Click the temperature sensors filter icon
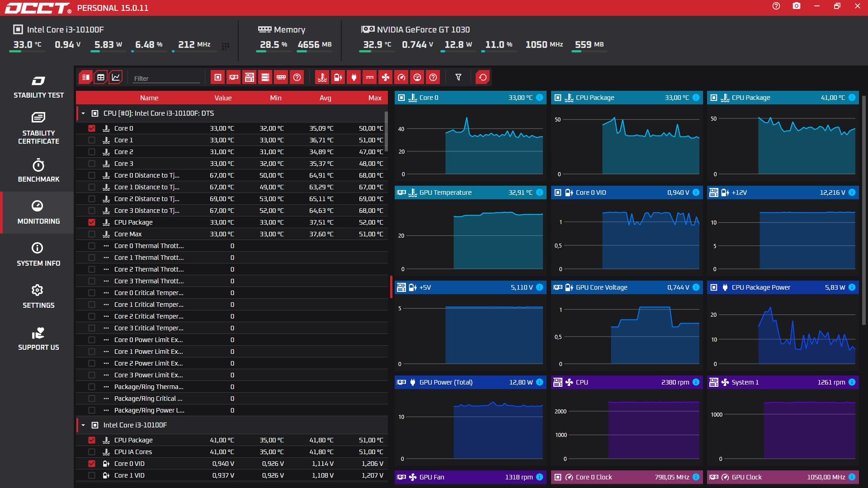The height and width of the screenshot is (488, 868). click(322, 78)
